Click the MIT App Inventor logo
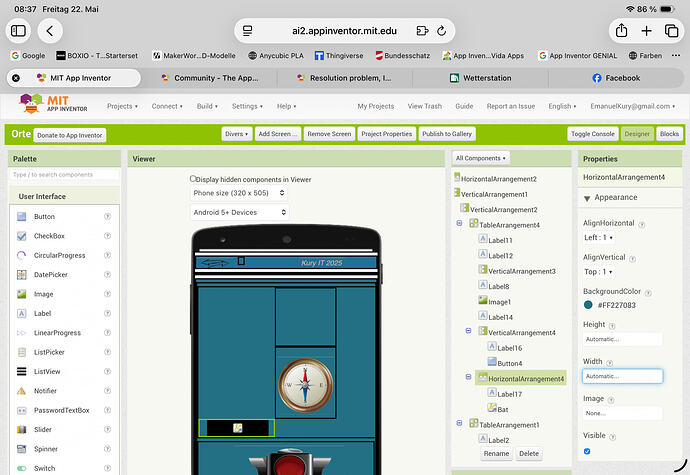This screenshot has width=690, height=475. pyautogui.click(x=53, y=104)
